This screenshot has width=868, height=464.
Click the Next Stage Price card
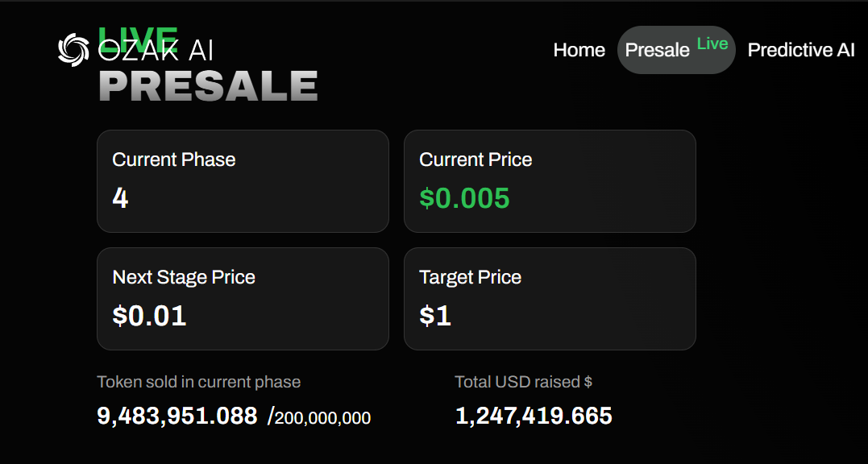243,299
